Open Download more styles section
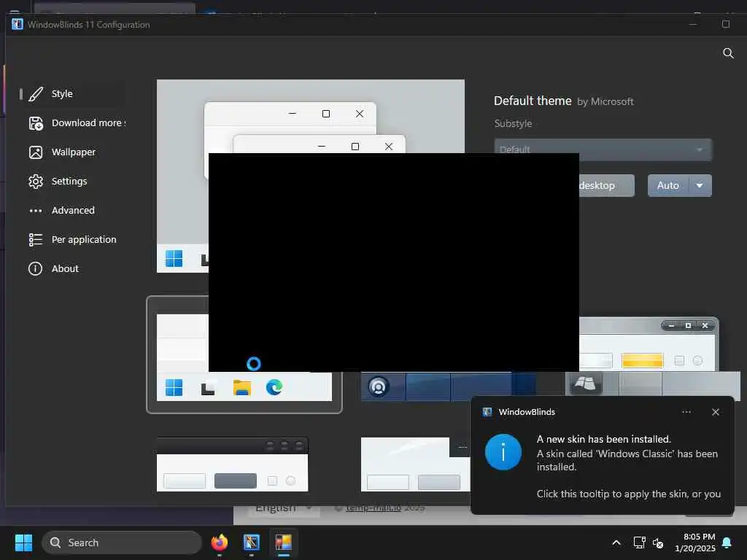Viewport: 747px width, 560px height. click(x=73, y=122)
